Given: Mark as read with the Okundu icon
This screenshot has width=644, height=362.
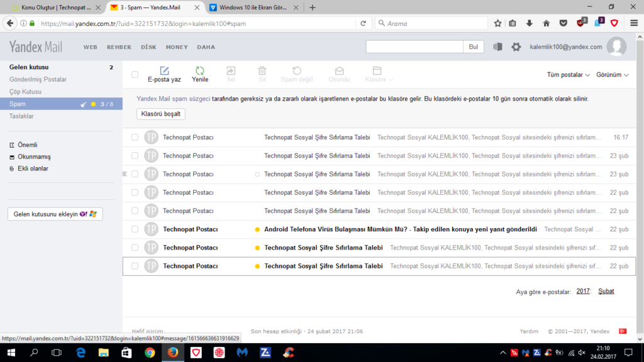Looking at the screenshot, I should click(x=339, y=70).
